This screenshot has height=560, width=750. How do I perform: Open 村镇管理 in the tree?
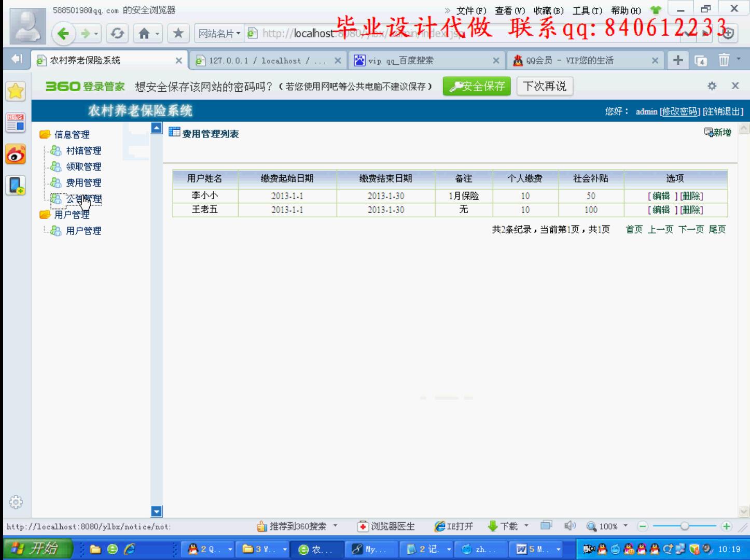point(84,151)
